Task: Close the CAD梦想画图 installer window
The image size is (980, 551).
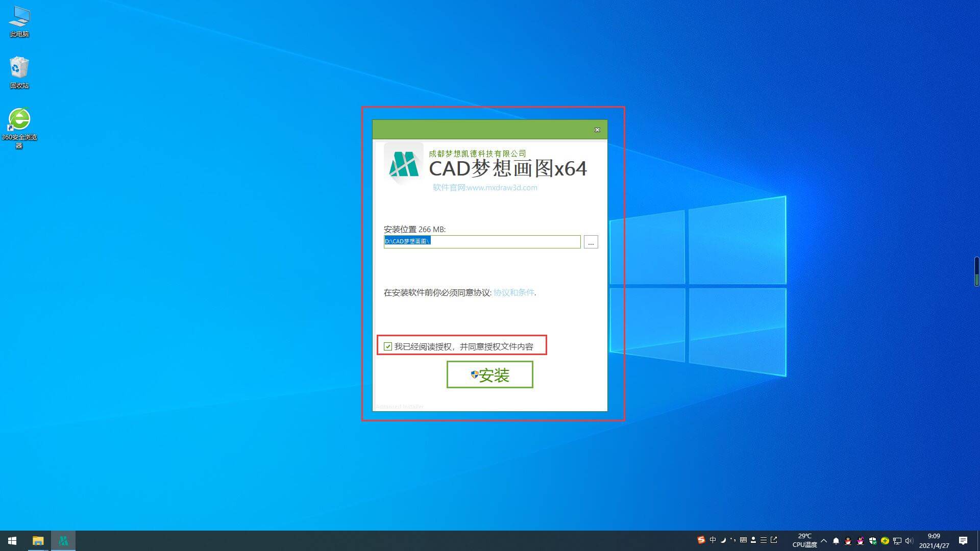Action: click(x=597, y=130)
